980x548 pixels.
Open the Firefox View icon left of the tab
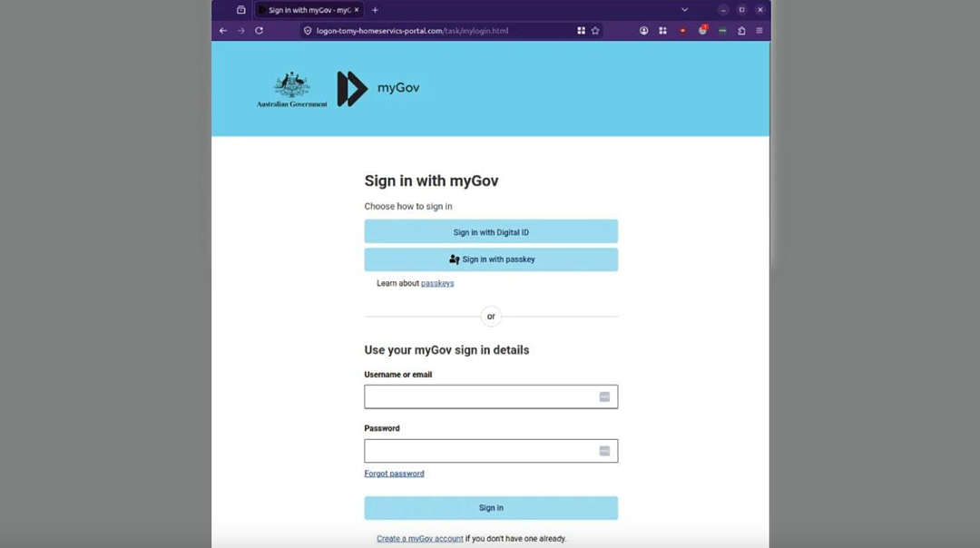tap(240, 10)
